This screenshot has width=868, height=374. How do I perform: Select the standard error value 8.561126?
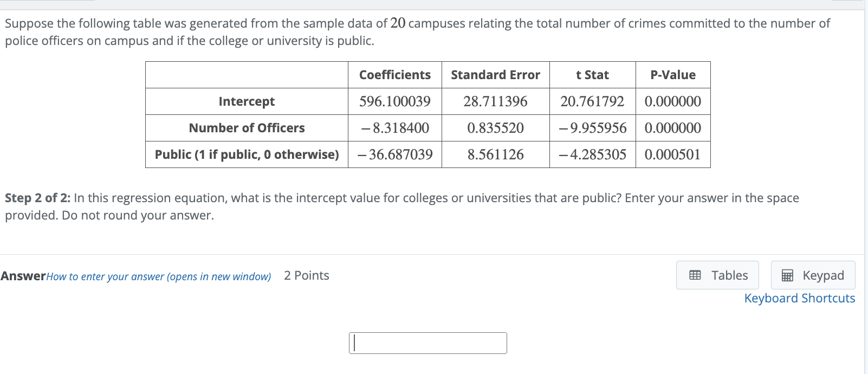[495, 154]
